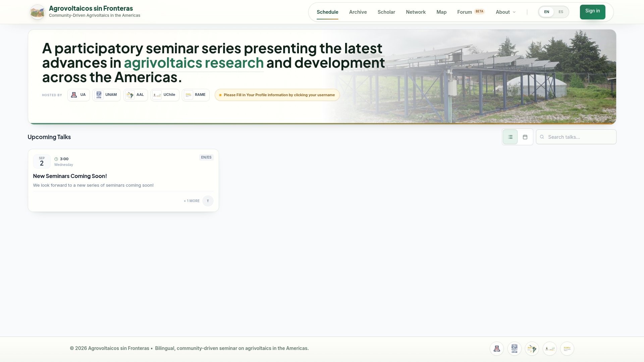Switch to list view of talks

point(510,137)
